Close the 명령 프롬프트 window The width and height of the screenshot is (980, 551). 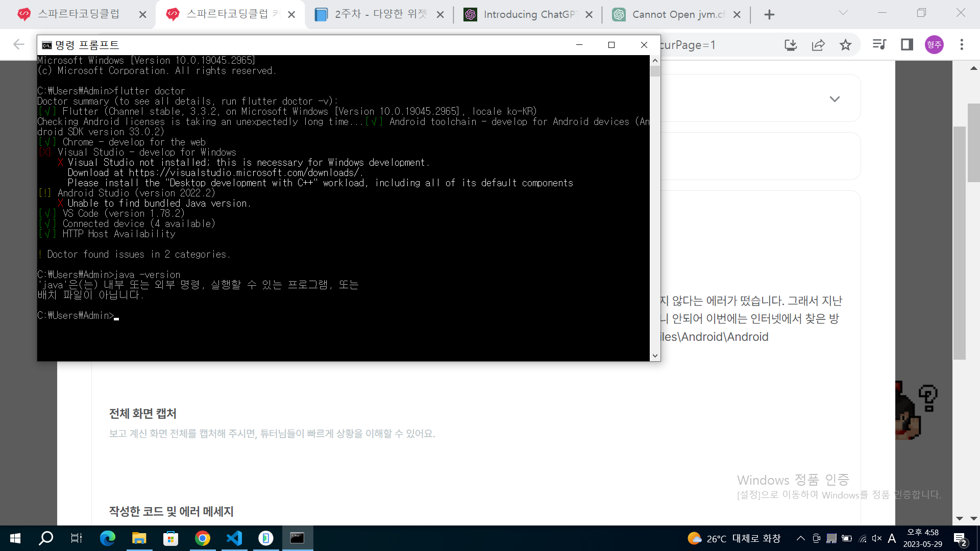tap(644, 45)
